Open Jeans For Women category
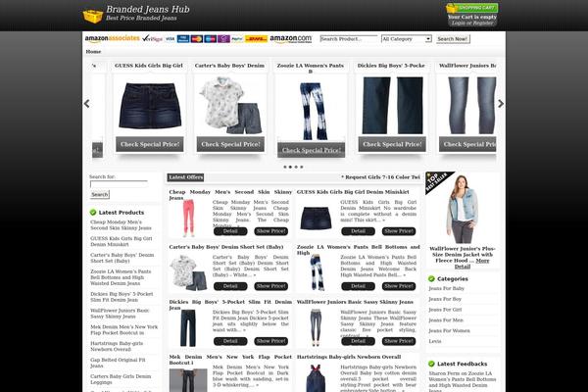588x392 pixels. [449, 330]
